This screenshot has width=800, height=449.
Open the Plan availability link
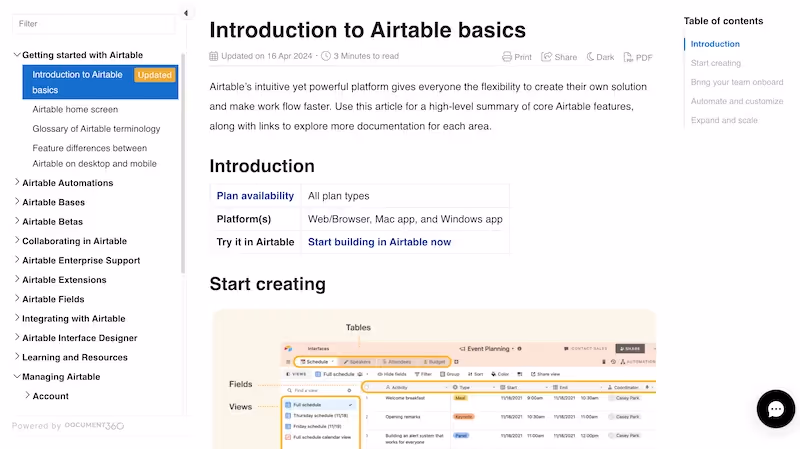pos(255,196)
